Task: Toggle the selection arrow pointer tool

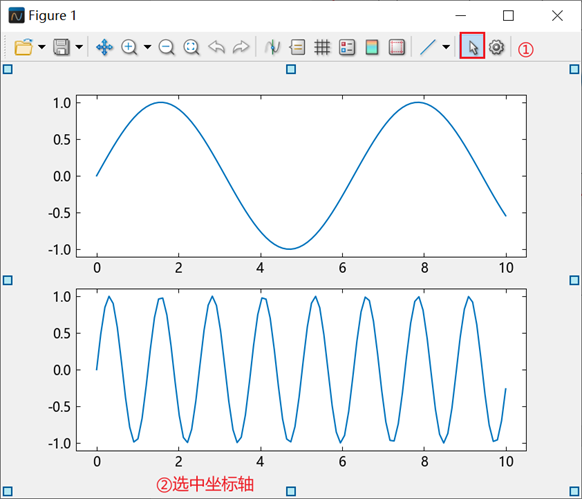Action: point(472,46)
